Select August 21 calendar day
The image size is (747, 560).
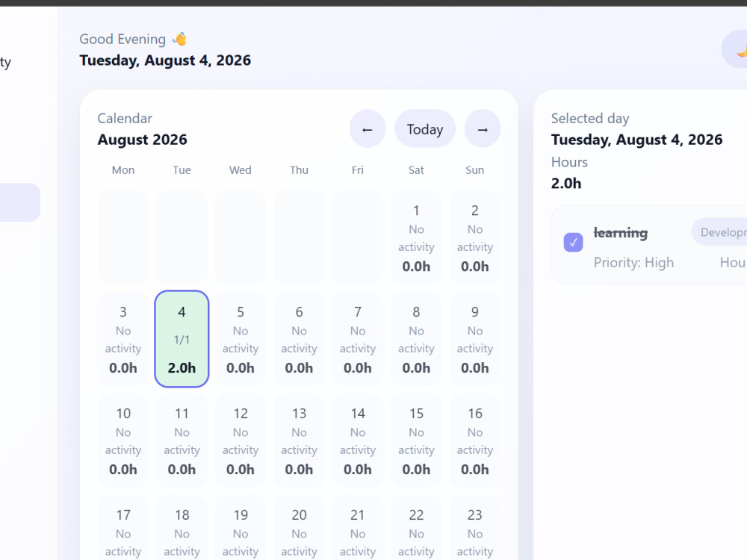pyautogui.click(x=357, y=528)
